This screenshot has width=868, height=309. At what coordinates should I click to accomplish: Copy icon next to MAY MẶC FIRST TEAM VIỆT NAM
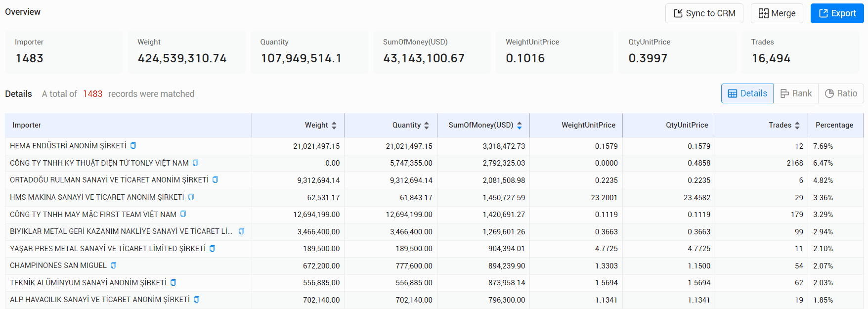point(183,214)
